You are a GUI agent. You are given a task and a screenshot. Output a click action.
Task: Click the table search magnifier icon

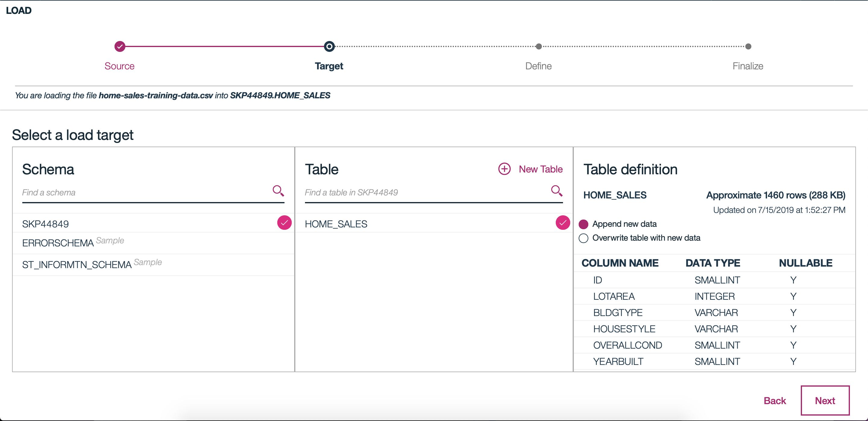(556, 191)
